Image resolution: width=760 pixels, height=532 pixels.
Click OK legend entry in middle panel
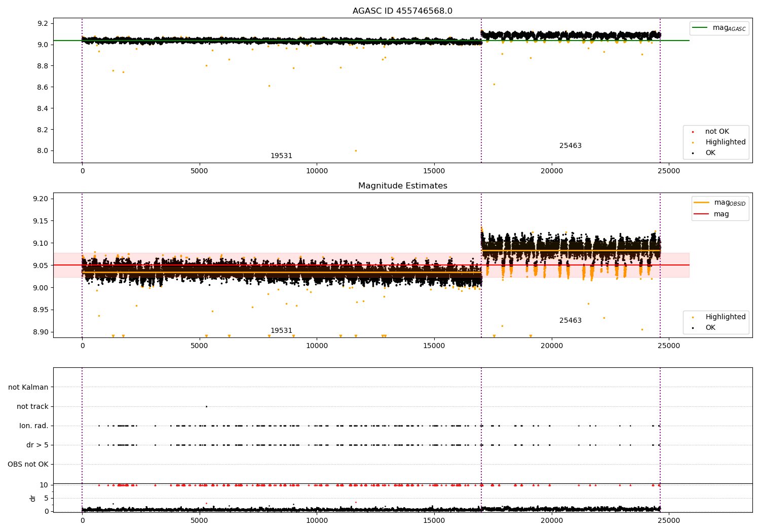pyautogui.click(x=710, y=328)
